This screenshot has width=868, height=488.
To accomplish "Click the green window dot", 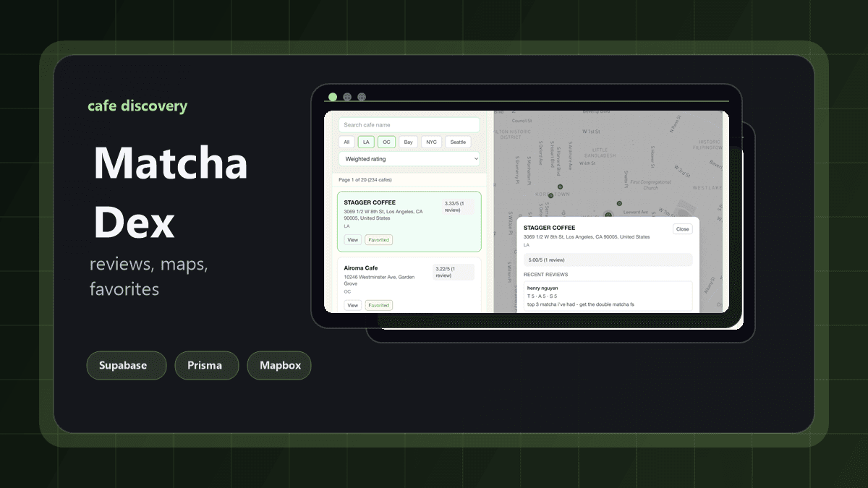I will point(333,97).
